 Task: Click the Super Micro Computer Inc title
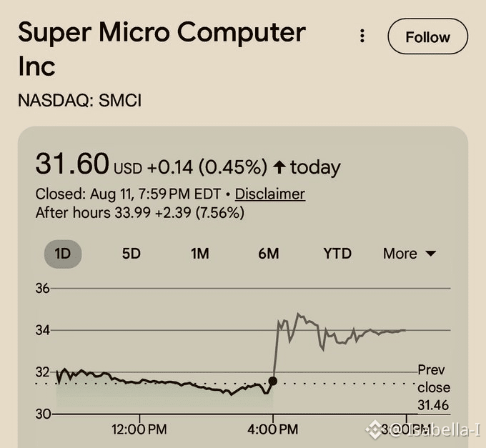[x=162, y=49]
